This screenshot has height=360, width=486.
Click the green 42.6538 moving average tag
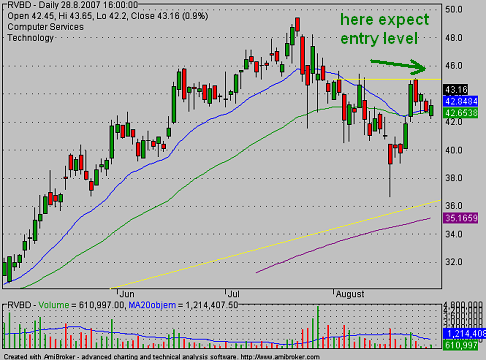(461, 113)
